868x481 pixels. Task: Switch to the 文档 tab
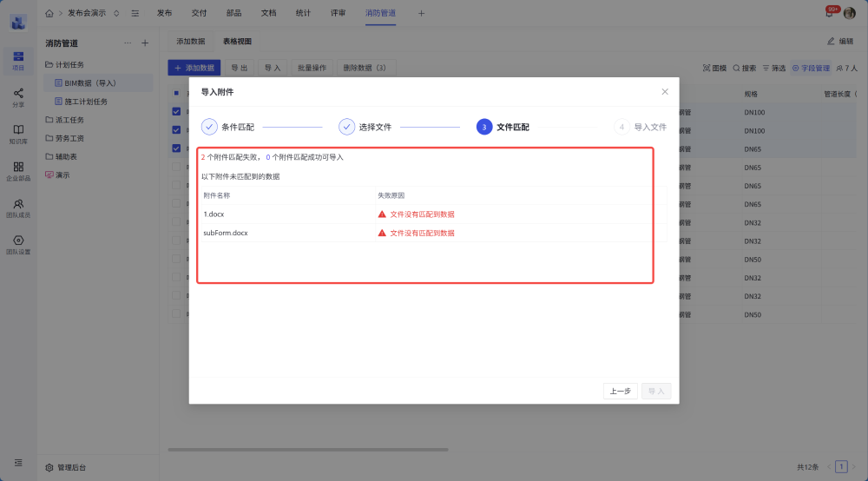268,13
